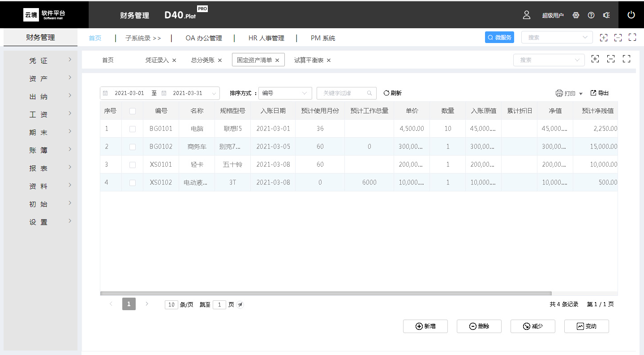Open the 排序方式 sort dropdown
The height and width of the screenshot is (355, 644).
click(285, 93)
